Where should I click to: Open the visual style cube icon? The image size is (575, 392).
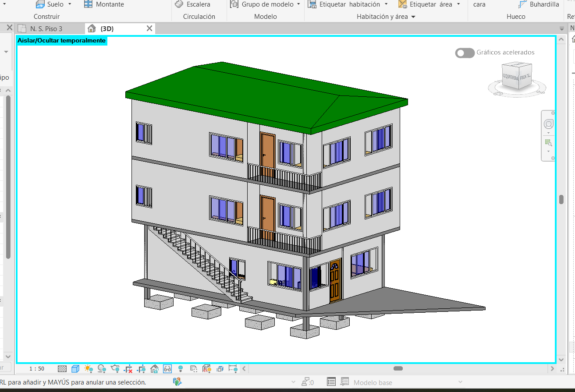pos(75,369)
